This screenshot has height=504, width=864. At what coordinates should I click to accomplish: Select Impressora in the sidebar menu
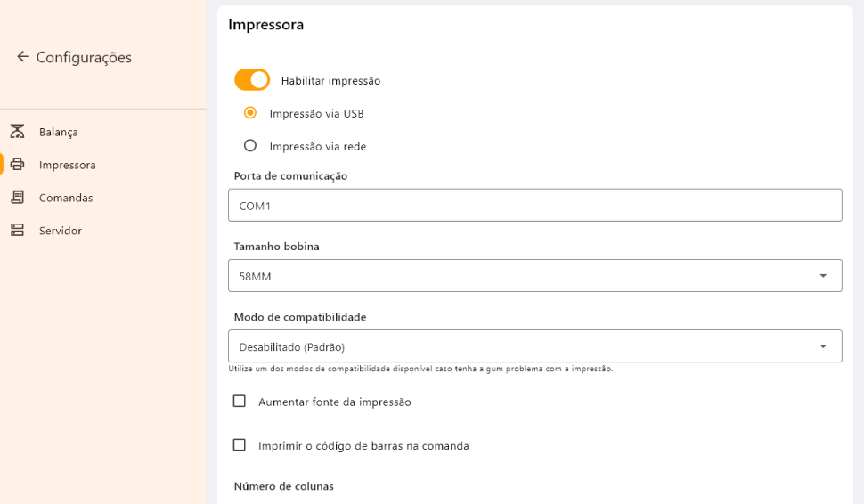click(68, 165)
